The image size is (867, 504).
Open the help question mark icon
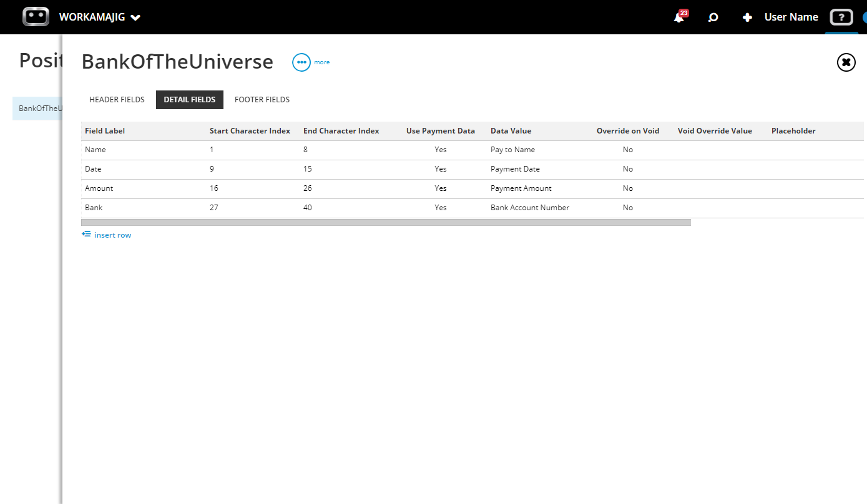[841, 17]
